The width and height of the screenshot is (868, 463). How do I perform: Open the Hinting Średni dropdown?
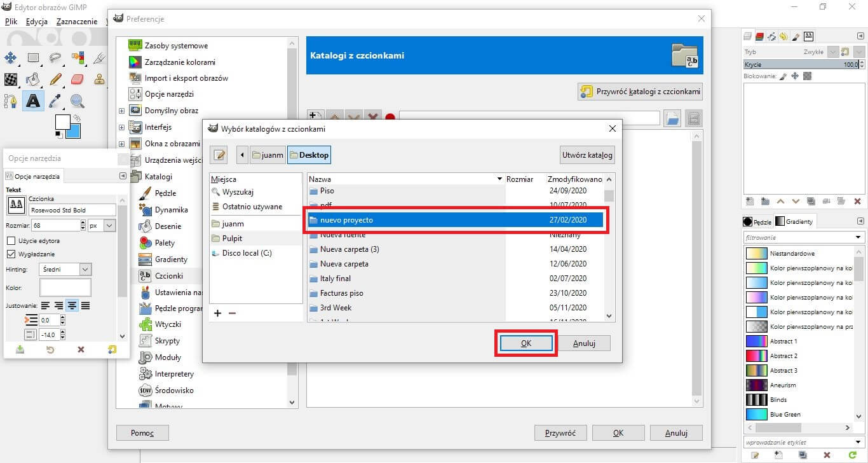65,270
